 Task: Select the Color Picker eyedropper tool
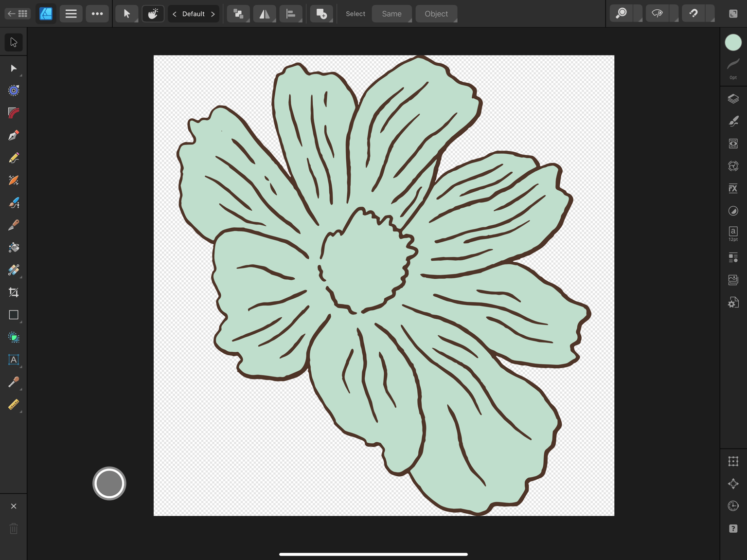pyautogui.click(x=14, y=382)
